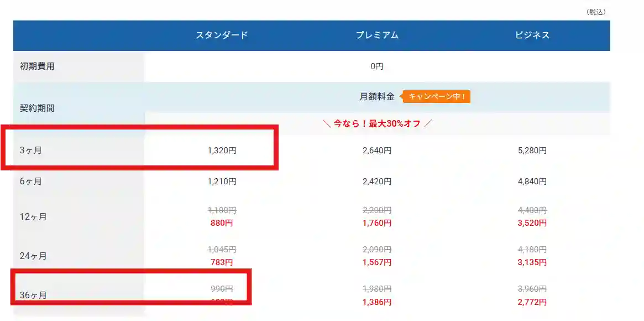Click the struck-through 1,045円 price
Viewport: 644px width, 321px height.
222,249
